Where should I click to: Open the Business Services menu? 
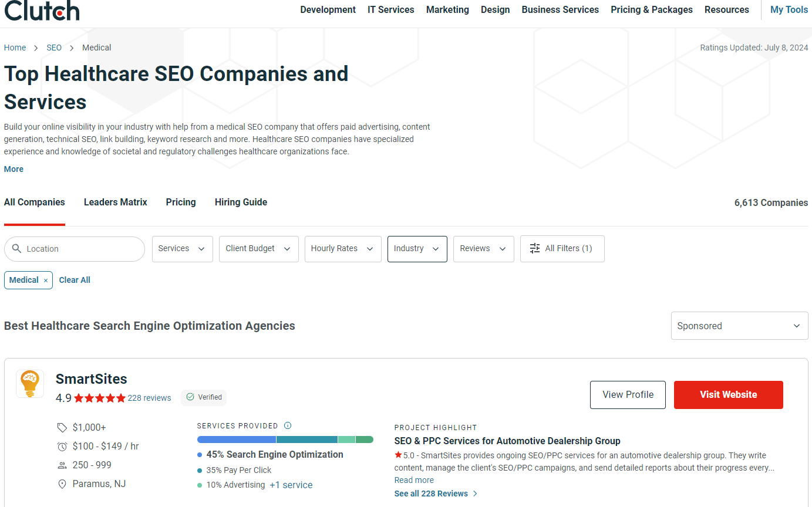(x=560, y=10)
